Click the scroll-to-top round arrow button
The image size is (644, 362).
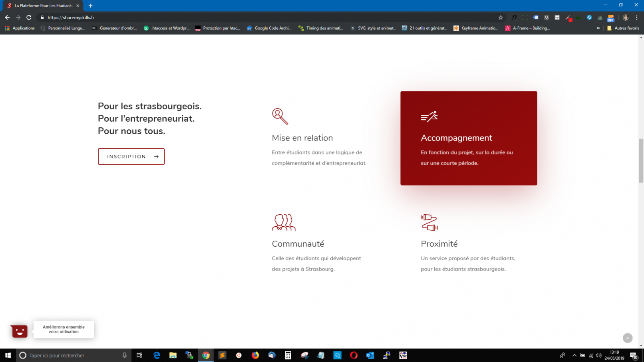point(627,338)
